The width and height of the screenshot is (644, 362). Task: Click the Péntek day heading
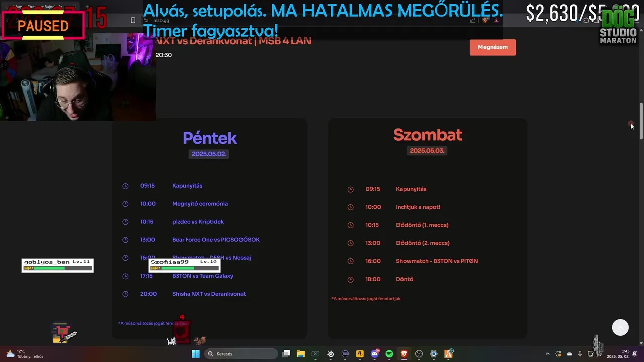[x=210, y=138]
